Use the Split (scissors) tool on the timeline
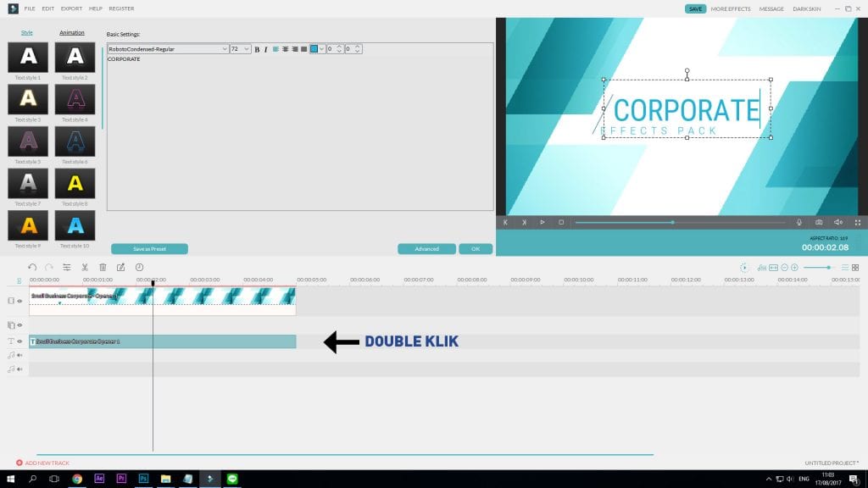868x488 pixels. (x=85, y=266)
